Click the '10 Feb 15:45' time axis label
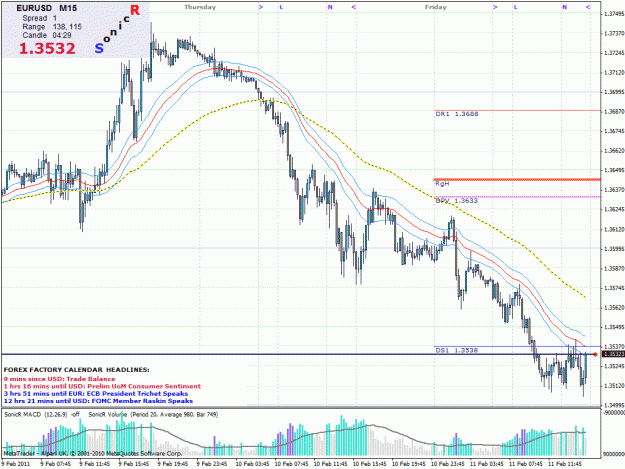Image resolution: width=625 pixels, height=469 pixels. [x=369, y=464]
